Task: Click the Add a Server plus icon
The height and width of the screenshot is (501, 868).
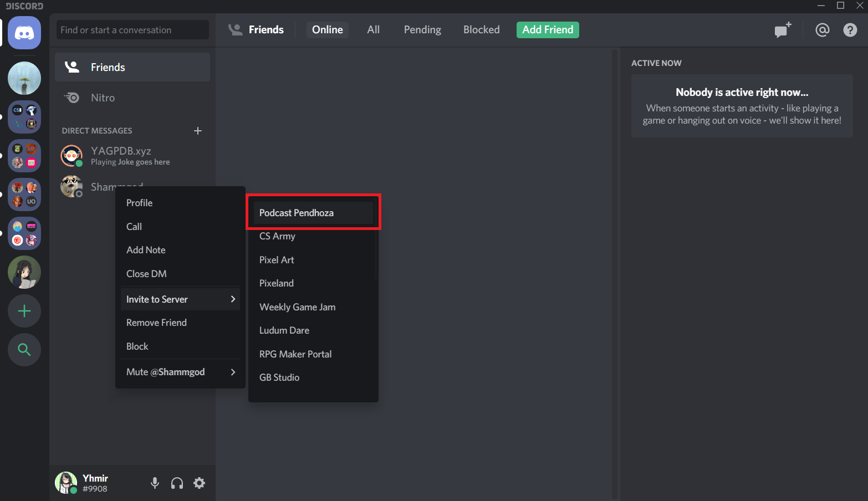Action: (x=24, y=311)
